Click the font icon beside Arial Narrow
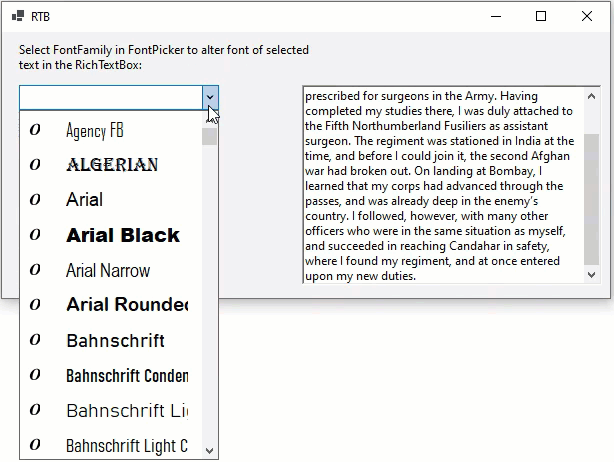The width and height of the screenshot is (614, 462). point(35,270)
